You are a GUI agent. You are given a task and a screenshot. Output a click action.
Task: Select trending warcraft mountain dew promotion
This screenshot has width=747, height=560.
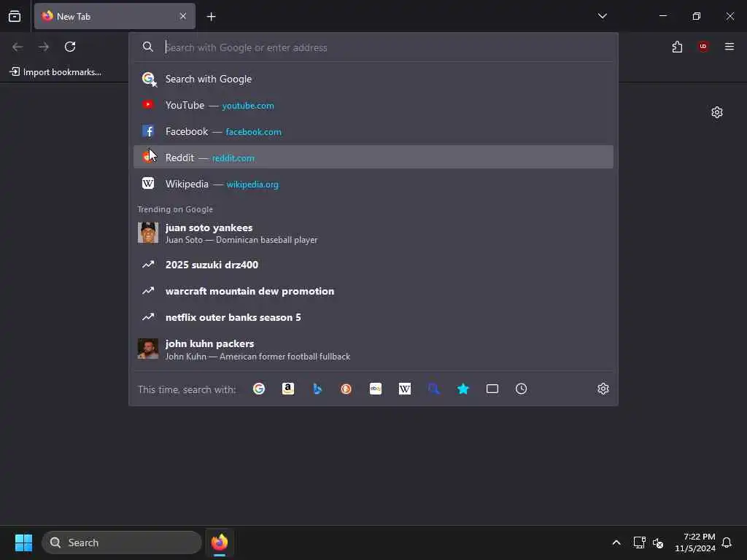pyautogui.click(x=373, y=291)
